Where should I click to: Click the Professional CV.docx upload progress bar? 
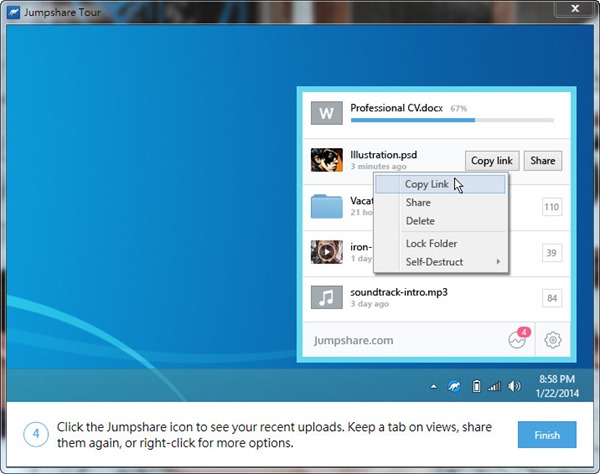point(452,120)
